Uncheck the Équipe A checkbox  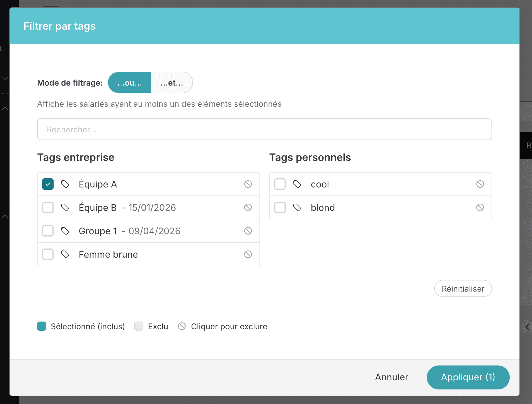tap(48, 184)
